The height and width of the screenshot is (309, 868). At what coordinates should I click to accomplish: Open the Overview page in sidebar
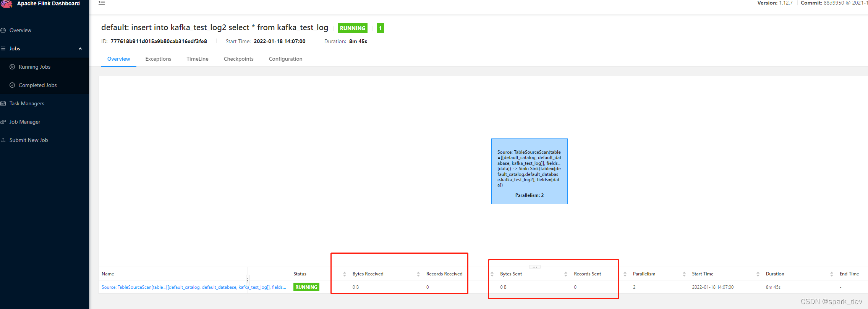pyautogui.click(x=20, y=30)
